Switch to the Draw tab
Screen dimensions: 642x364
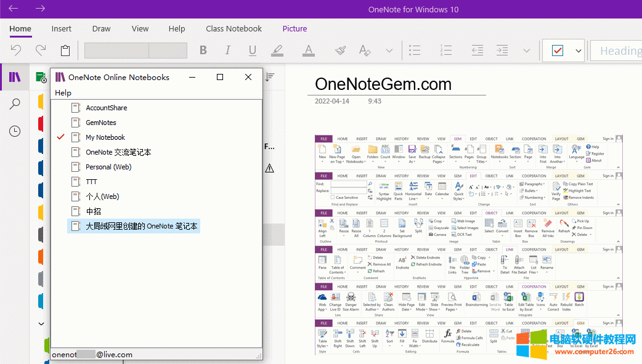tap(101, 28)
